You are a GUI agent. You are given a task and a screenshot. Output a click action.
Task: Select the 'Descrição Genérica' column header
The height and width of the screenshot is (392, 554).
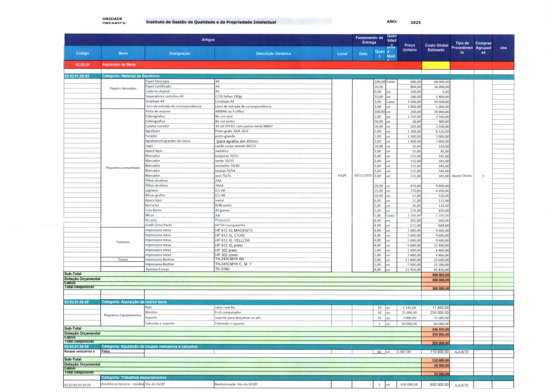click(273, 53)
